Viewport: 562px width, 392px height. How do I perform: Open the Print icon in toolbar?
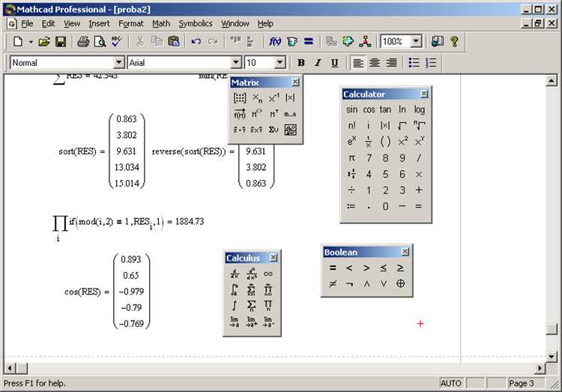[83, 42]
